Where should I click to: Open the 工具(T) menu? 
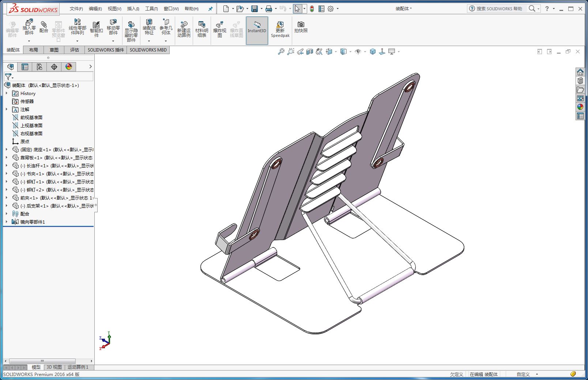pyautogui.click(x=151, y=9)
